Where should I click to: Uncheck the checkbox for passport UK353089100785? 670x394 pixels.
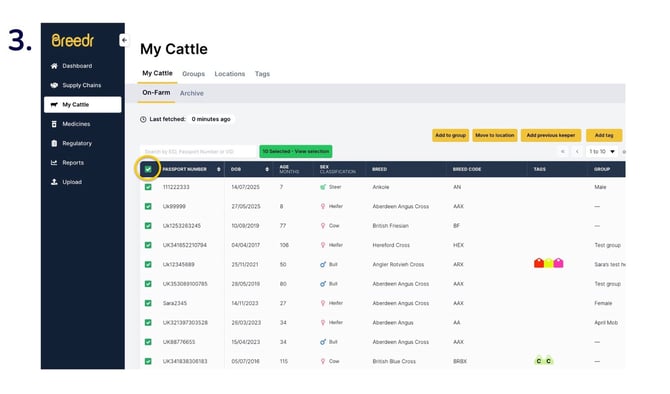pos(148,284)
